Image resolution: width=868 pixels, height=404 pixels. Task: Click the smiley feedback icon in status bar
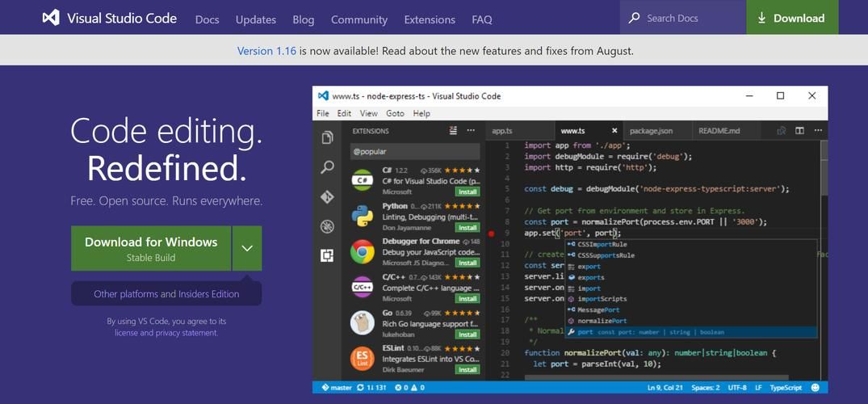[816, 388]
